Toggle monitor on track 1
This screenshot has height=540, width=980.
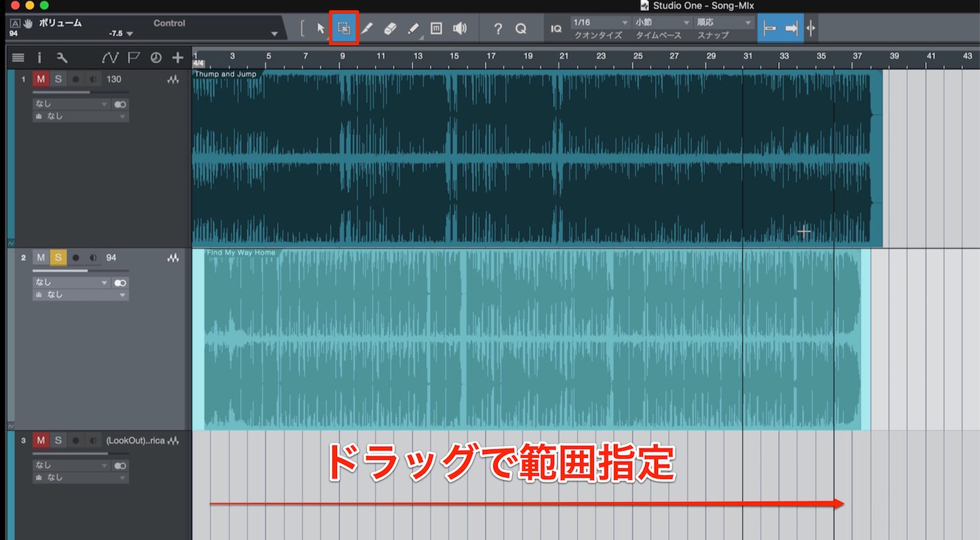click(93, 79)
